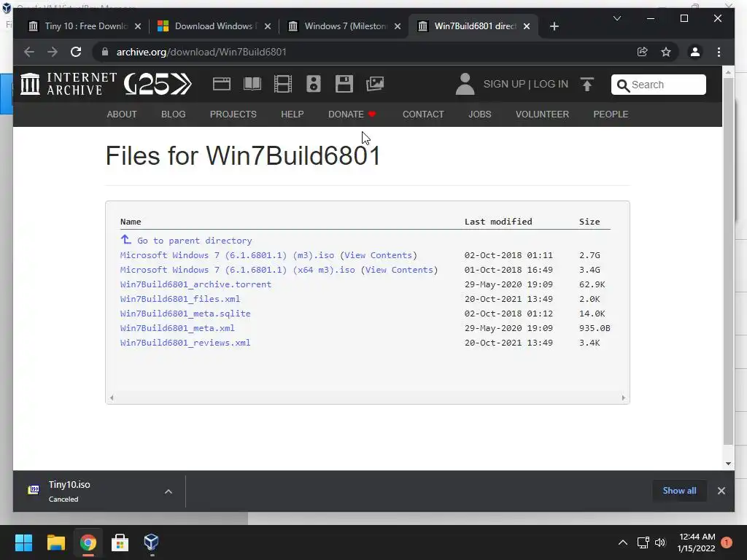The height and width of the screenshot is (560, 747).
Task: Click the Internet Archive logo
Action: (x=68, y=84)
